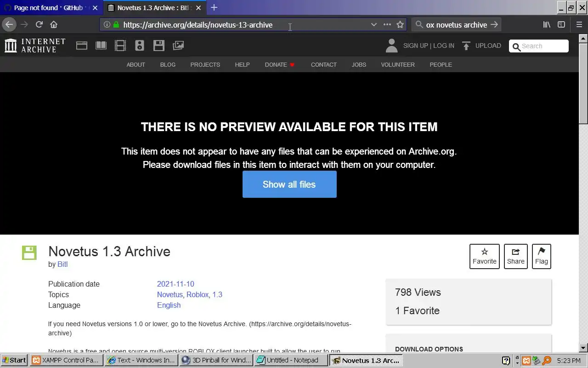This screenshot has height=368, width=588.
Task: Click the upload arrow icon
Action: [x=466, y=46]
